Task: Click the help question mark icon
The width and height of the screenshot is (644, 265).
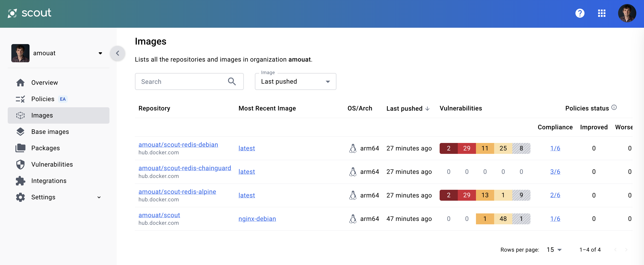Action: point(580,13)
